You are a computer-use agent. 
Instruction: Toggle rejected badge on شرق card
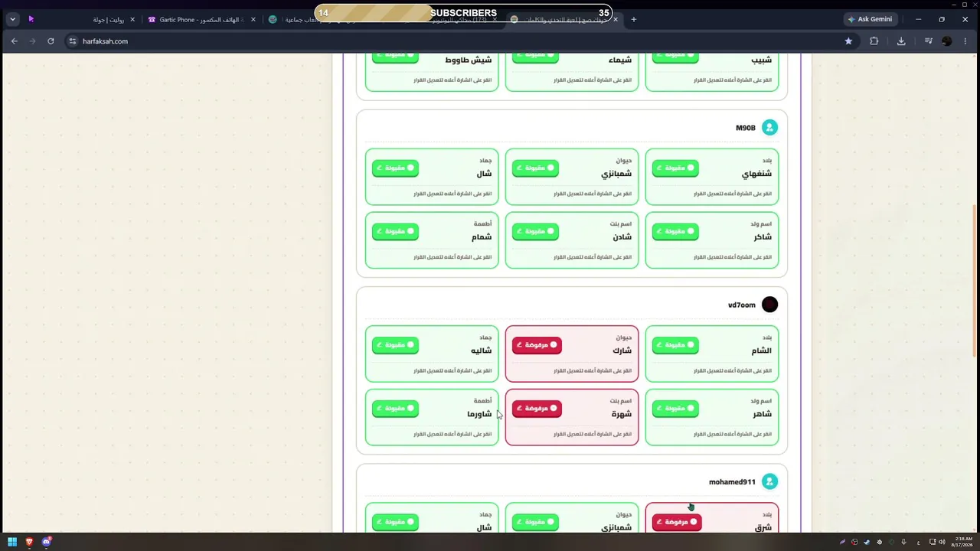coord(677,522)
